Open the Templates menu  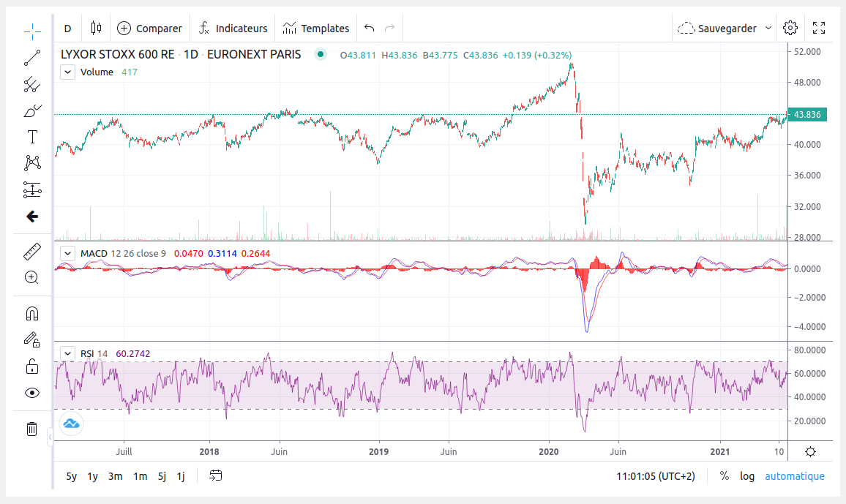point(316,28)
